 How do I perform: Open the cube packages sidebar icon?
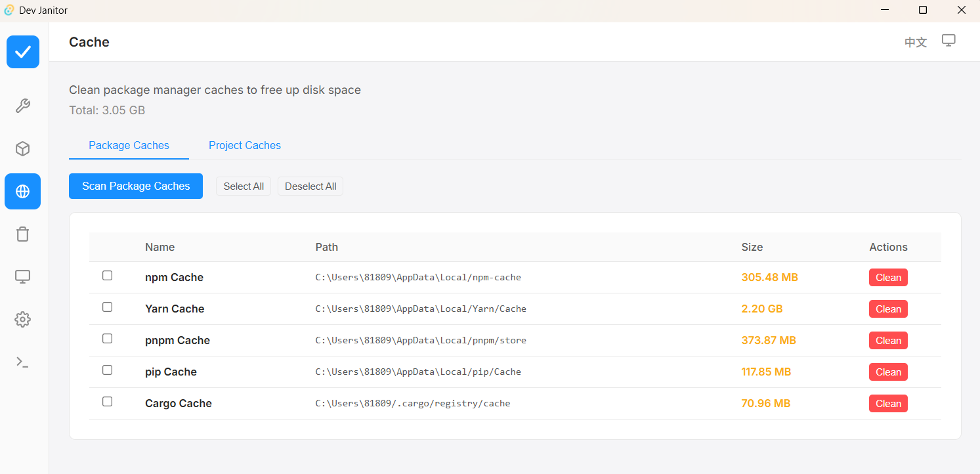click(x=23, y=149)
